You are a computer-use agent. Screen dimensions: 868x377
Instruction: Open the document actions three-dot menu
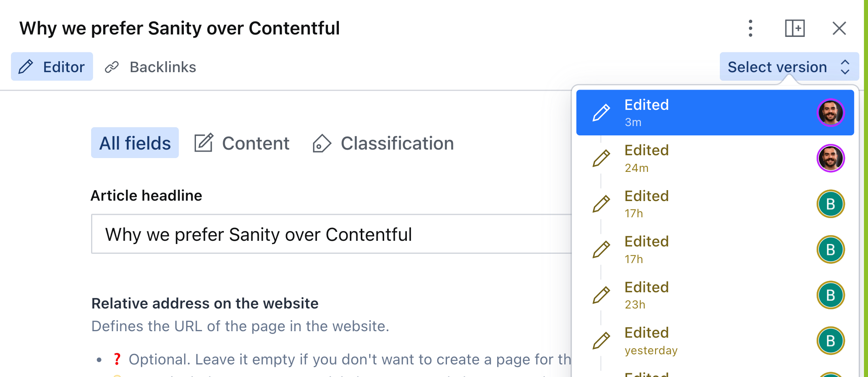(750, 28)
